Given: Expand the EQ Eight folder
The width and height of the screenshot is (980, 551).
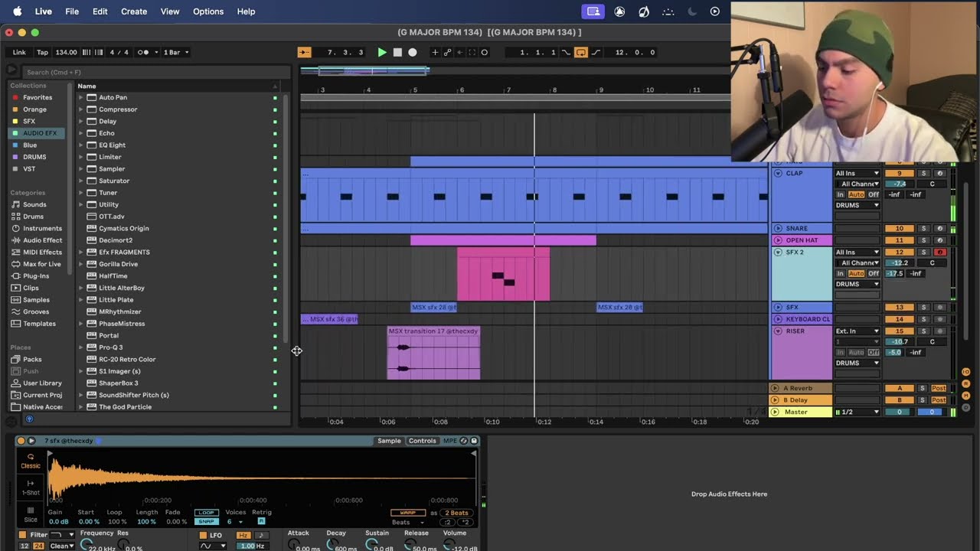Looking at the screenshot, I should (x=80, y=145).
